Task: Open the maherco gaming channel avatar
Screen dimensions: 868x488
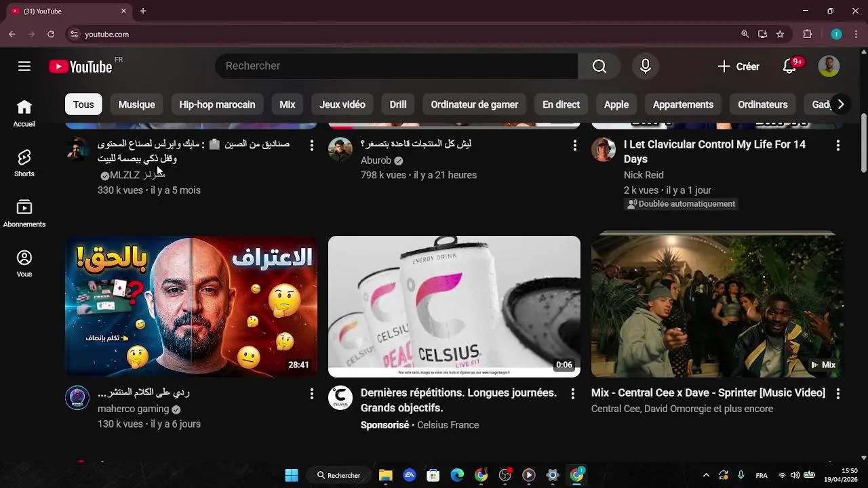Action: (x=77, y=398)
